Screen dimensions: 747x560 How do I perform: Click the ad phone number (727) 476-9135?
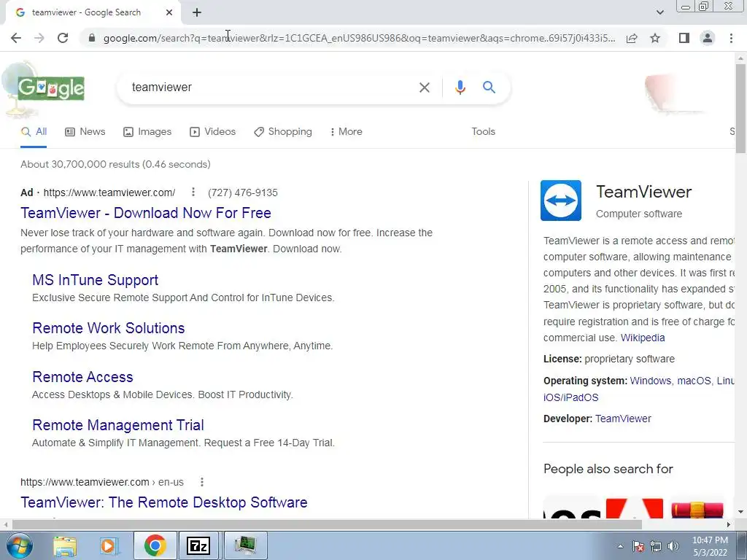pyautogui.click(x=243, y=192)
